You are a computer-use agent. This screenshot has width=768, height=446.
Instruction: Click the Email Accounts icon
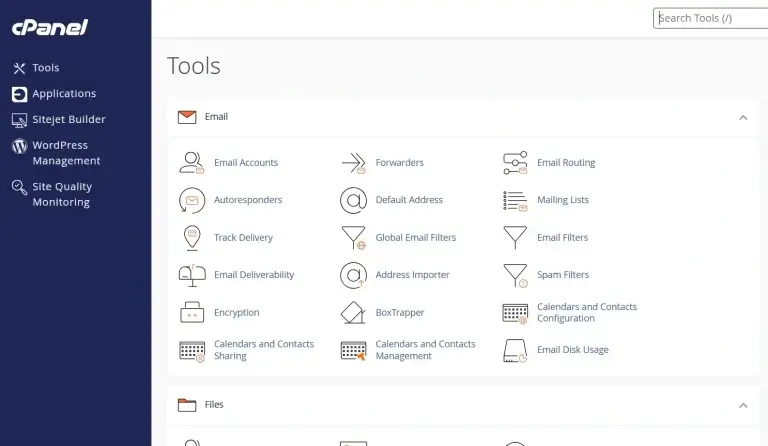191,163
